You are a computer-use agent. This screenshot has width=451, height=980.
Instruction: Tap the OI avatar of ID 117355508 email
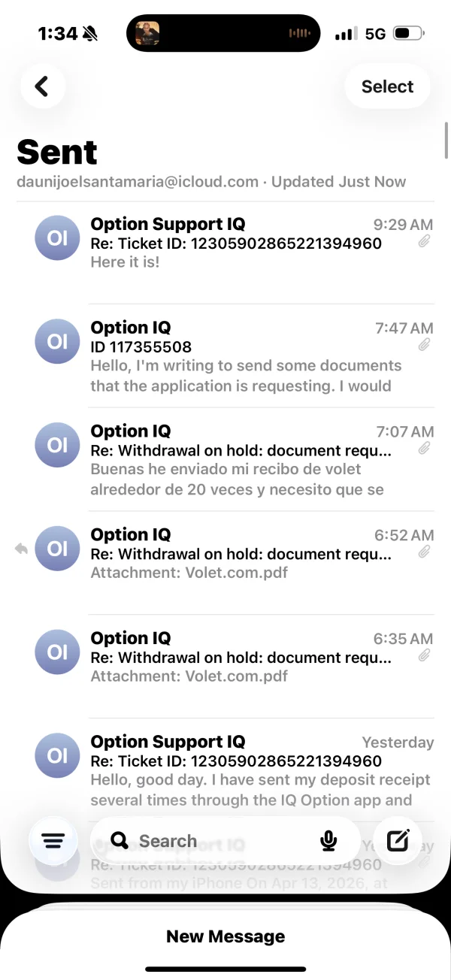point(57,341)
